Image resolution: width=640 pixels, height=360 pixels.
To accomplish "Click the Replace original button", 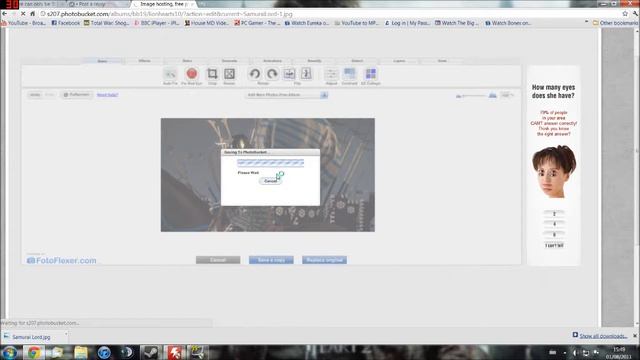I will tap(324, 260).
